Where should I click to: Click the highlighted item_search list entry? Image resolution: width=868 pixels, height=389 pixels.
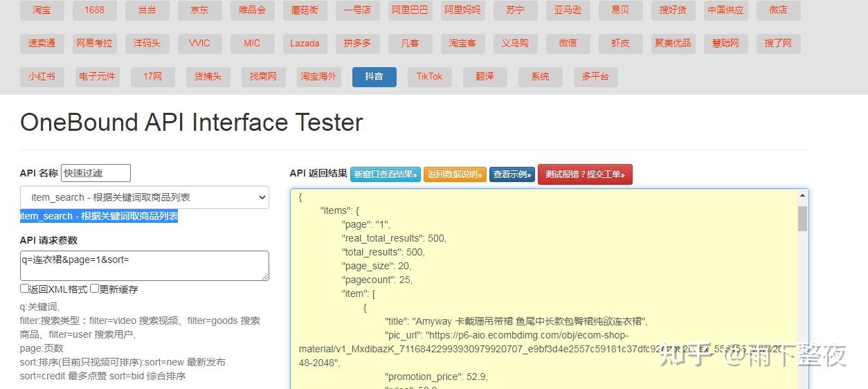(99, 216)
